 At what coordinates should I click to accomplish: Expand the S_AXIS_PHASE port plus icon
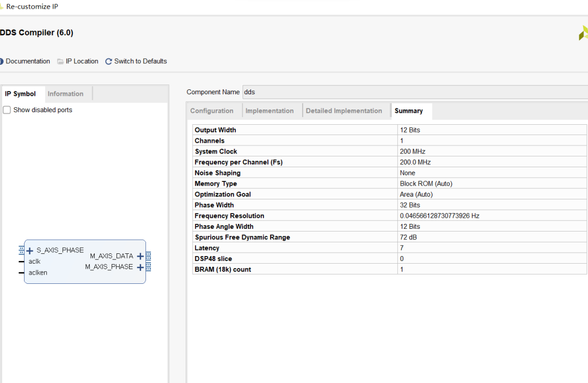pos(29,251)
